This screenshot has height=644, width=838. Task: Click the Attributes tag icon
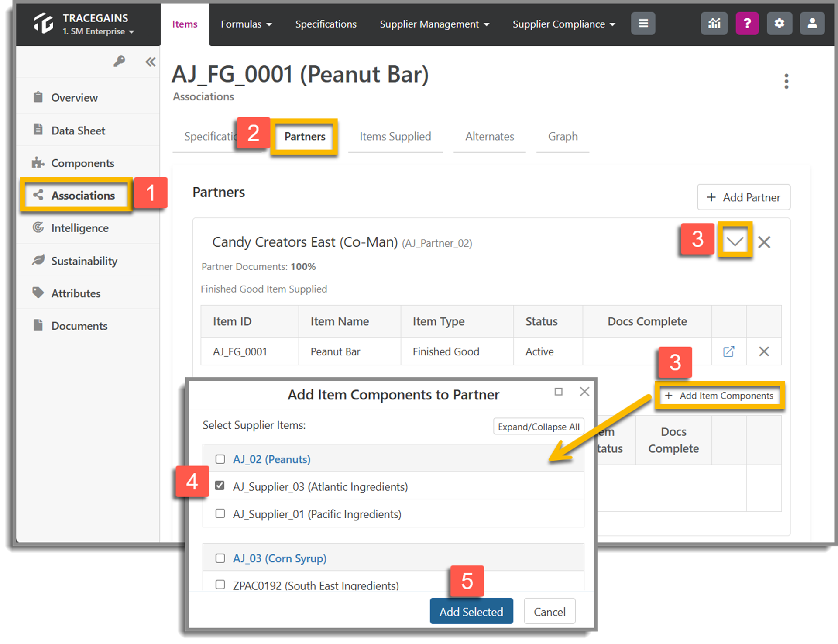tap(38, 293)
